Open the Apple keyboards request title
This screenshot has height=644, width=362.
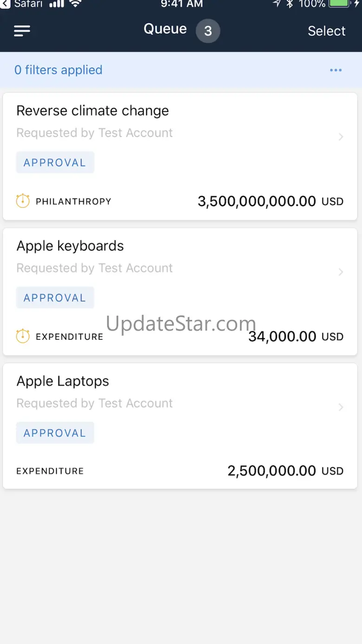click(x=70, y=246)
